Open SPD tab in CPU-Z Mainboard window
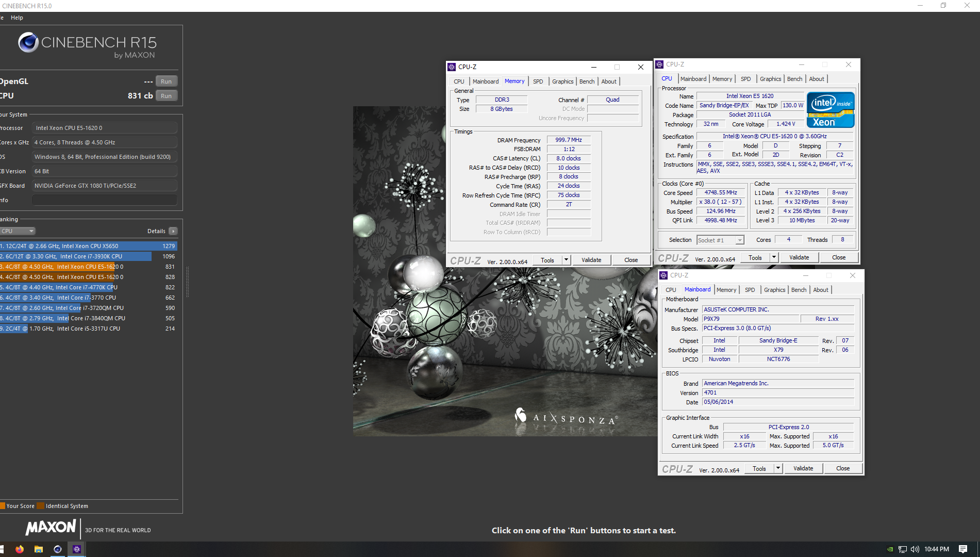This screenshot has width=980, height=557. (x=750, y=290)
